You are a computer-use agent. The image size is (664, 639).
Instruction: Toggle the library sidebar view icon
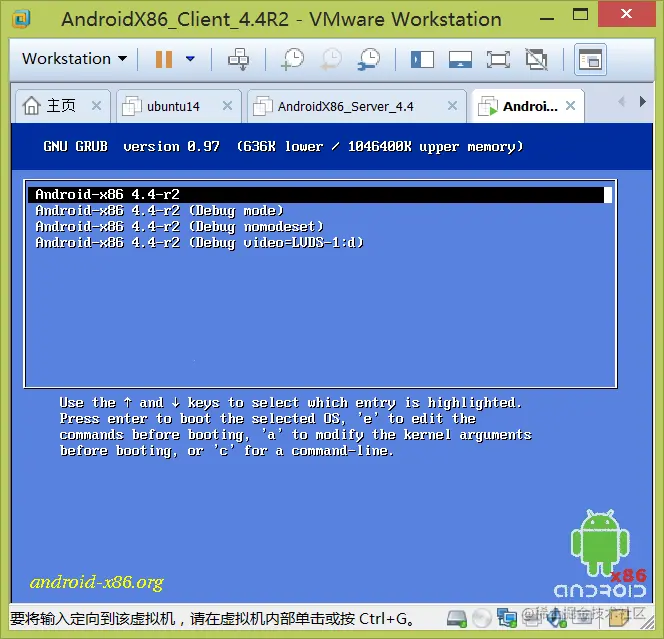422,59
